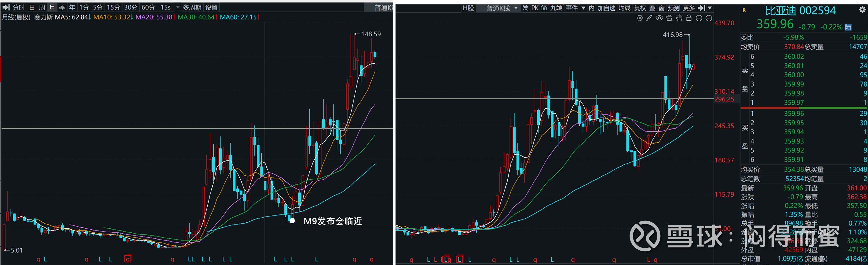Image resolution: width=868 pixels, height=265 pixels.
Task: Click the collapse arrow icon left of 分时
Action: pyautogui.click(x=6, y=8)
